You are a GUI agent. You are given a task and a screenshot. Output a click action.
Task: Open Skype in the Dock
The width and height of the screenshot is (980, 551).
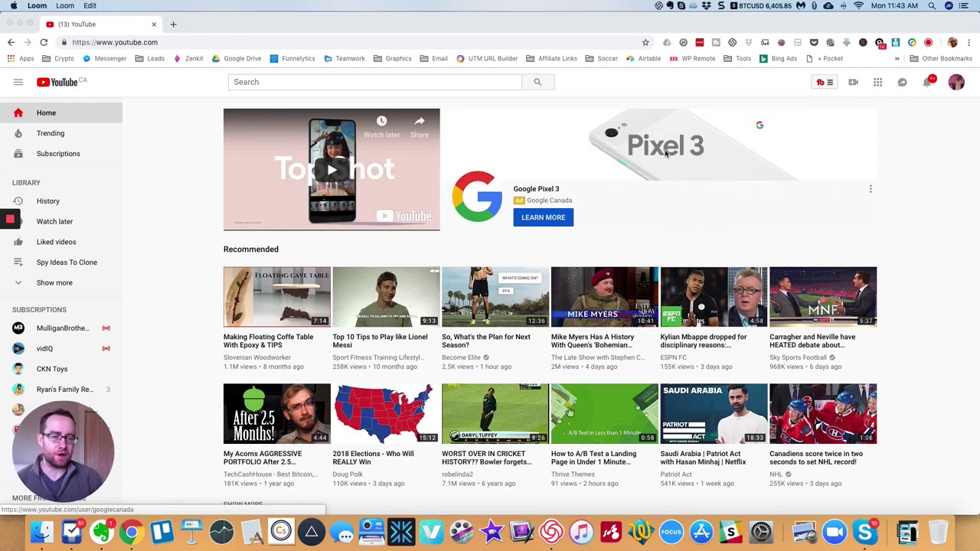click(x=865, y=532)
